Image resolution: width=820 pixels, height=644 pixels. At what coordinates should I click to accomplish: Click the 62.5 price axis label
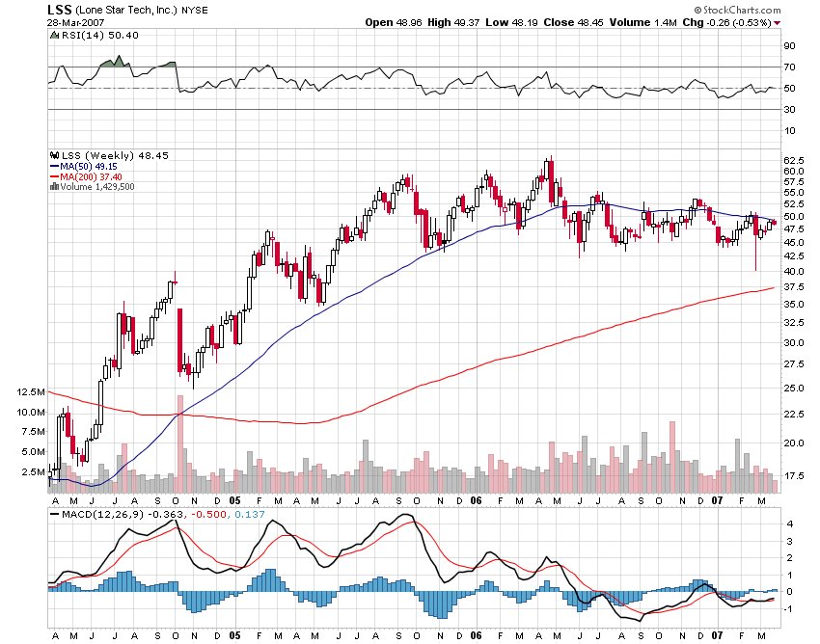tap(794, 160)
